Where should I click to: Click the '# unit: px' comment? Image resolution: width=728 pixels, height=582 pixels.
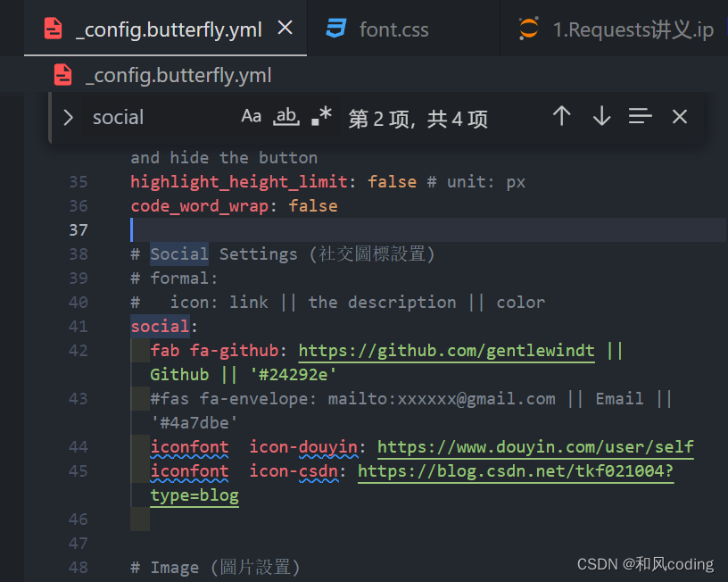476,182
